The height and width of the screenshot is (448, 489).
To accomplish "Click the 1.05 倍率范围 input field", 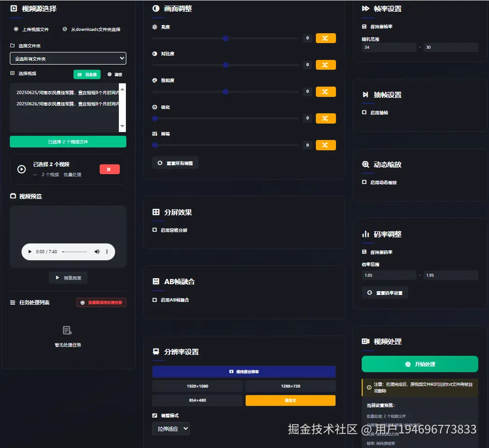I will [x=388, y=275].
